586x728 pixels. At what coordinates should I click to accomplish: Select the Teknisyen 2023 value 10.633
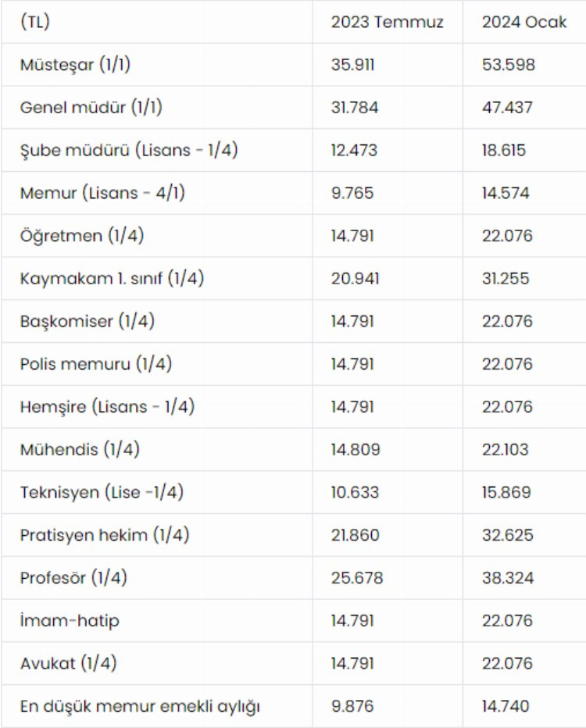pyautogui.click(x=355, y=492)
